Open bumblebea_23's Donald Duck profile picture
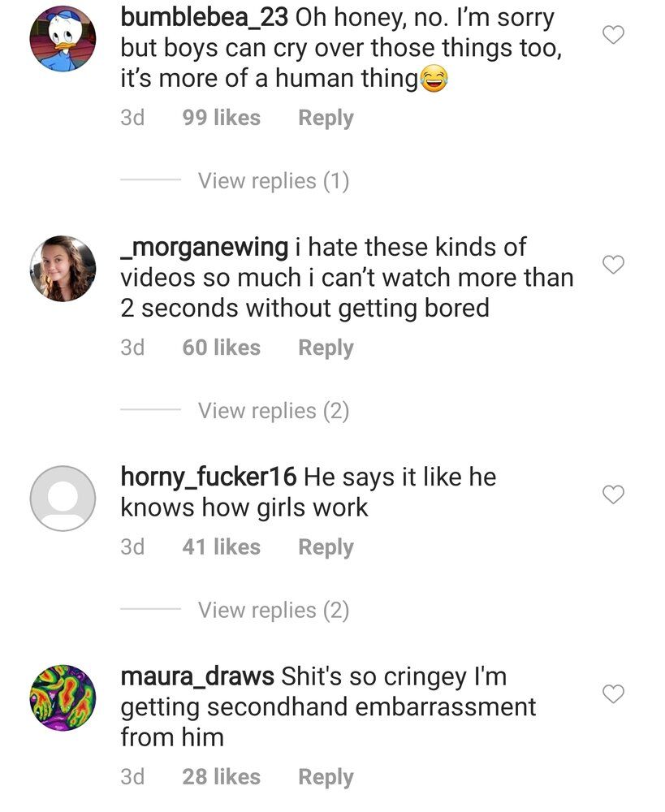The image size is (665, 812). coord(63,38)
